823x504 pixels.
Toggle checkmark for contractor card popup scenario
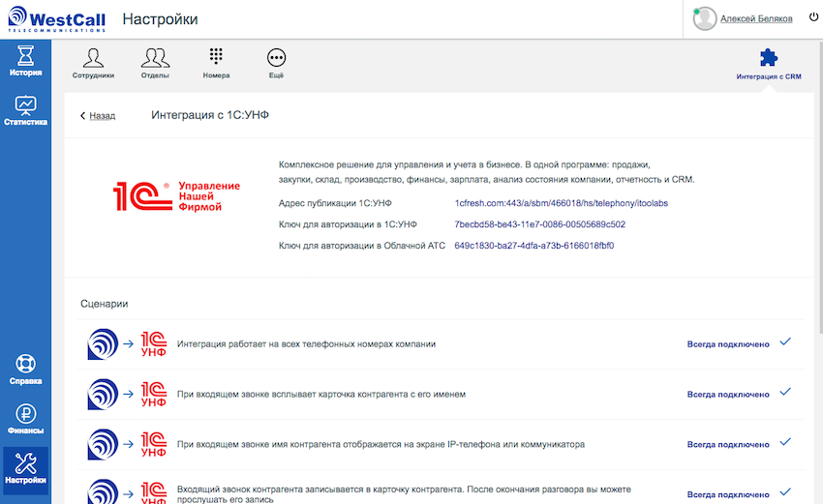784,393
